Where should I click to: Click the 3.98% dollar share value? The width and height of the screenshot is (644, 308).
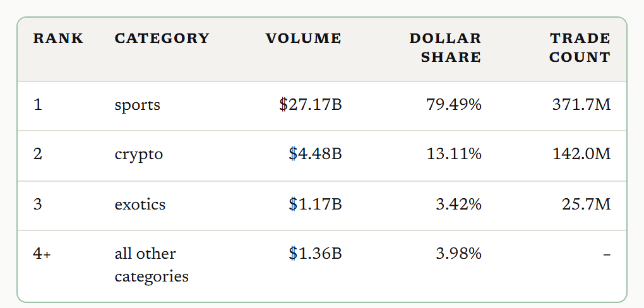(459, 253)
